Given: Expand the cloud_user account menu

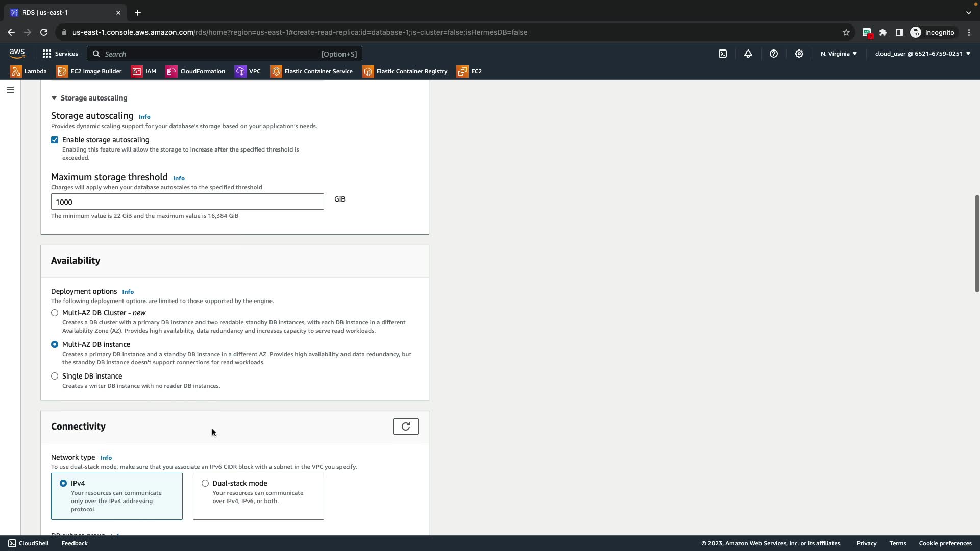Looking at the screenshot, I should tap(922, 54).
